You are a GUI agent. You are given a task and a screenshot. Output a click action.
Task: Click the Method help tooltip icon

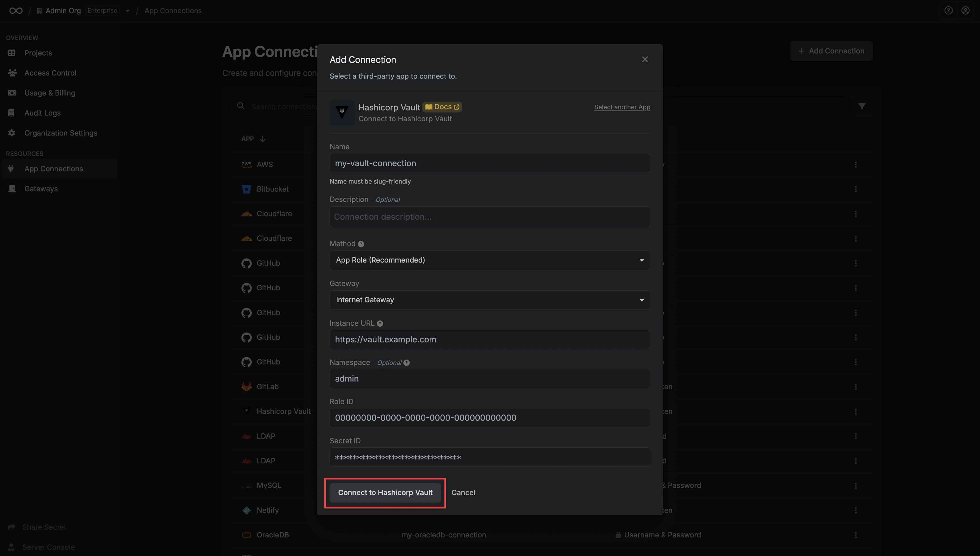click(361, 244)
